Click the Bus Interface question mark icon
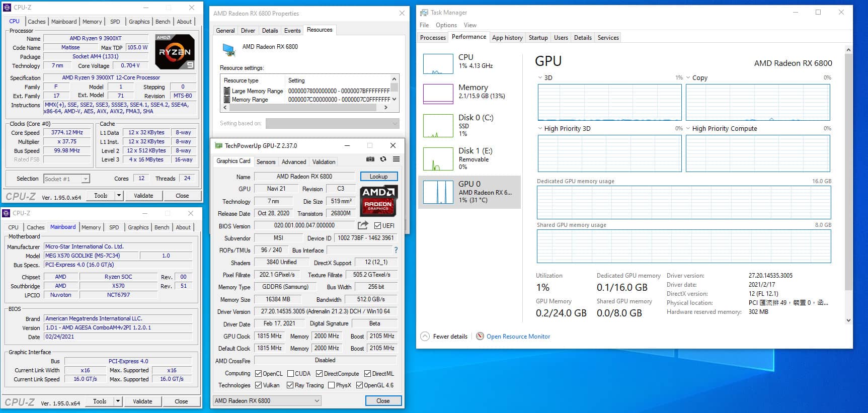 pos(396,250)
